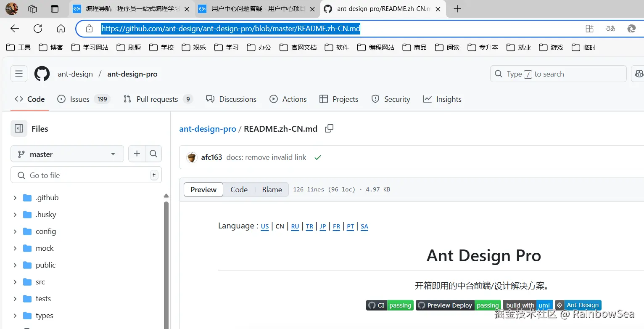Copy the file path README.zh-CN.md
This screenshot has height=329, width=644.
point(329,128)
